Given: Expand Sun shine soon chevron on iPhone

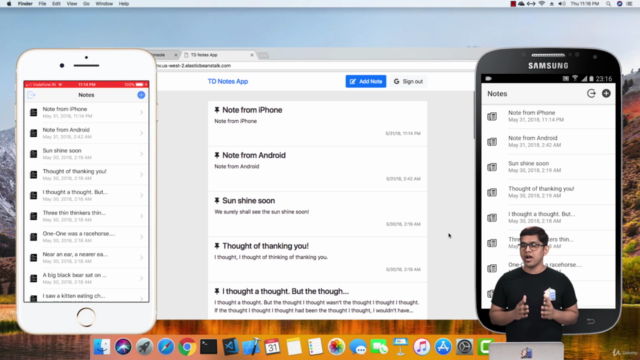Looking at the screenshot, I should (x=142, y=154).
